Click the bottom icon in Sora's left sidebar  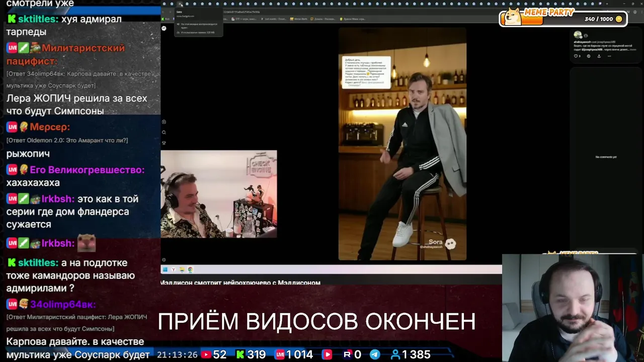[x=164, y=260]
